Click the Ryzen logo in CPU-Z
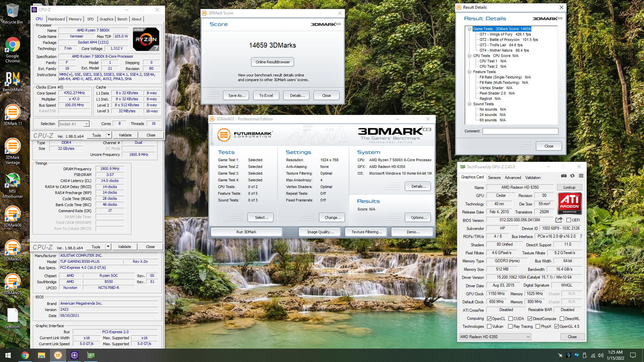 146,39
